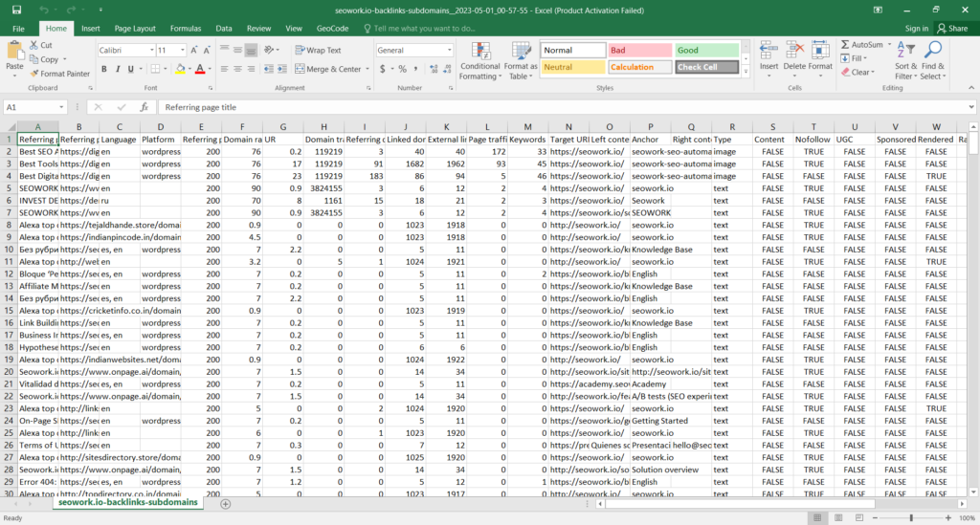Open the font name dropdown
Screen dimensions: 980x525
152,50
